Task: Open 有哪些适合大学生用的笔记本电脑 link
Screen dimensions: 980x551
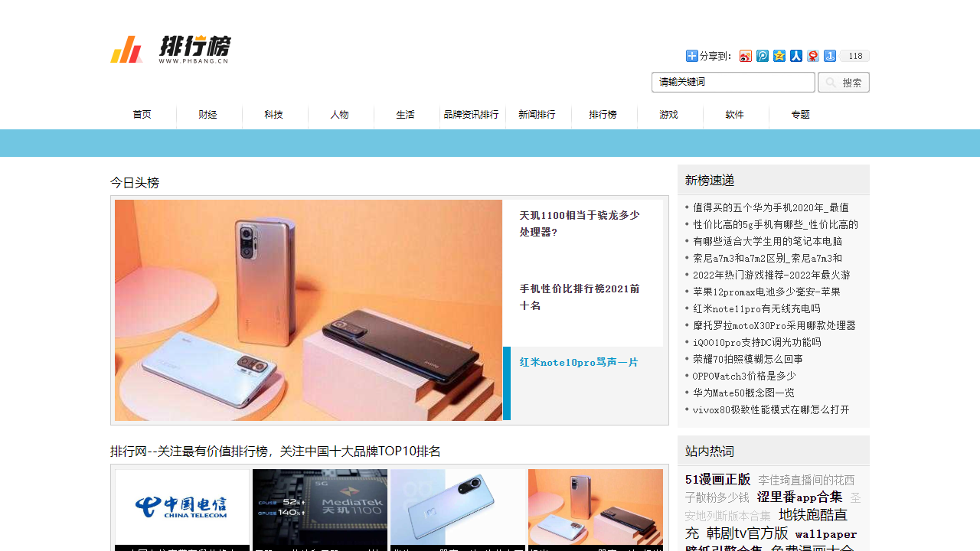Action: pos(768,241)
